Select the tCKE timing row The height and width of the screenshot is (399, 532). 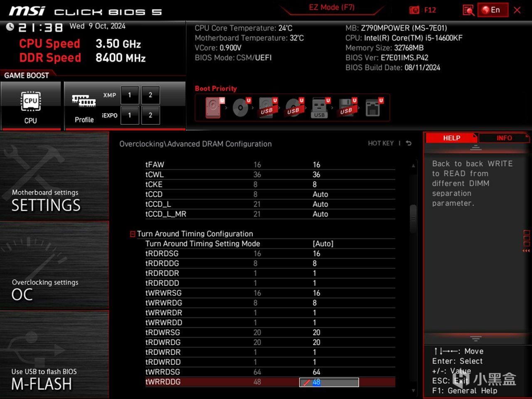[x=270, y=185]
